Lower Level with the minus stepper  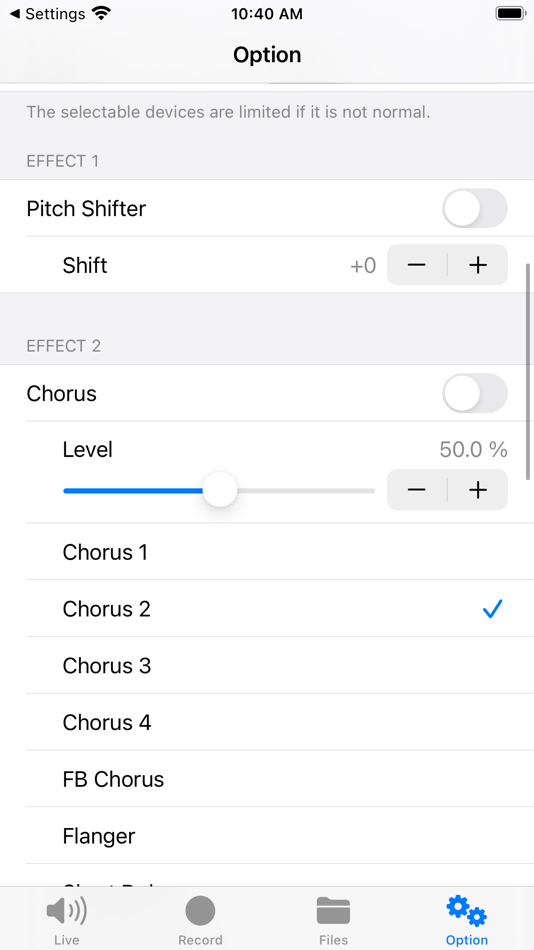click(x=416, y=490)
